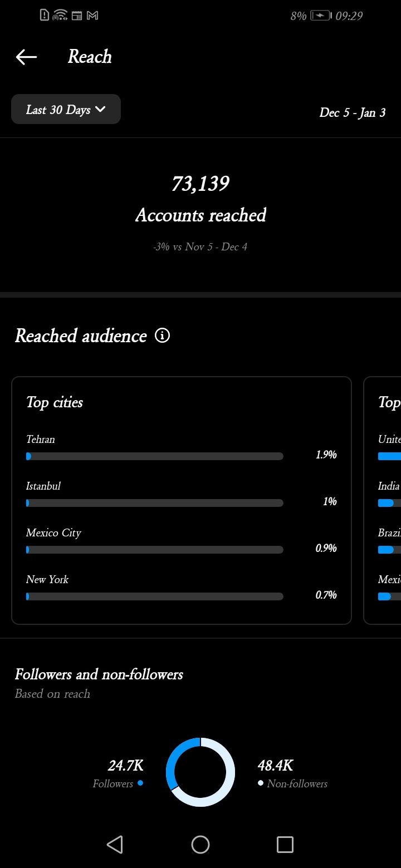The width and height of the screenshot is (401, 868).
Task: Select the Istanbul city bar
Action: click(155, 503)
